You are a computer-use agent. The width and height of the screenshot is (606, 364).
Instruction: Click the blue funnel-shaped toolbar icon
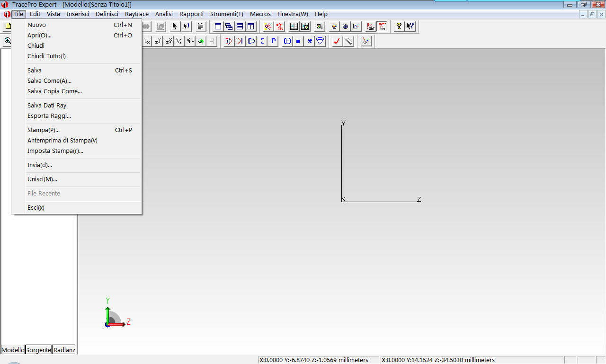(x=320, y=41)
